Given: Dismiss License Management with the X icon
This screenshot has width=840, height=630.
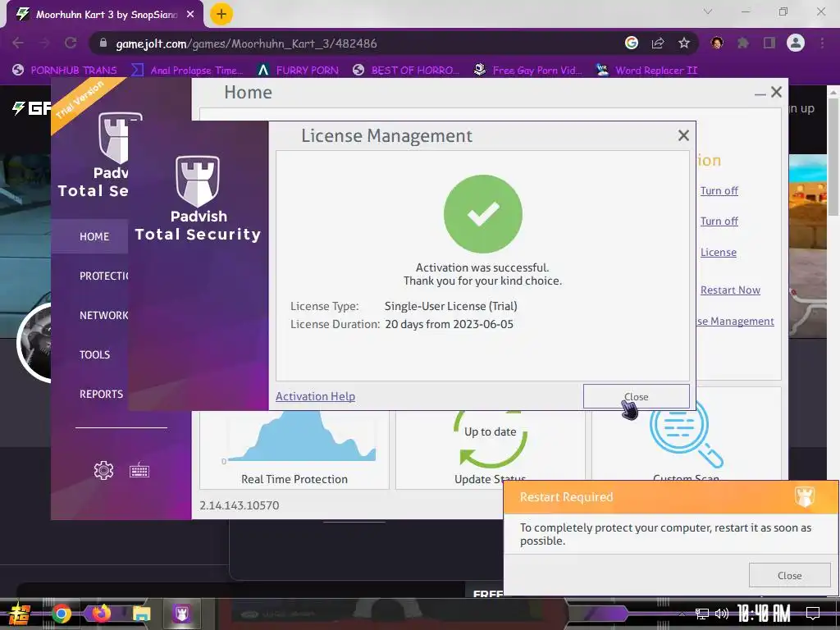Looking at the screenshot, I should click(x=683, y=135).
